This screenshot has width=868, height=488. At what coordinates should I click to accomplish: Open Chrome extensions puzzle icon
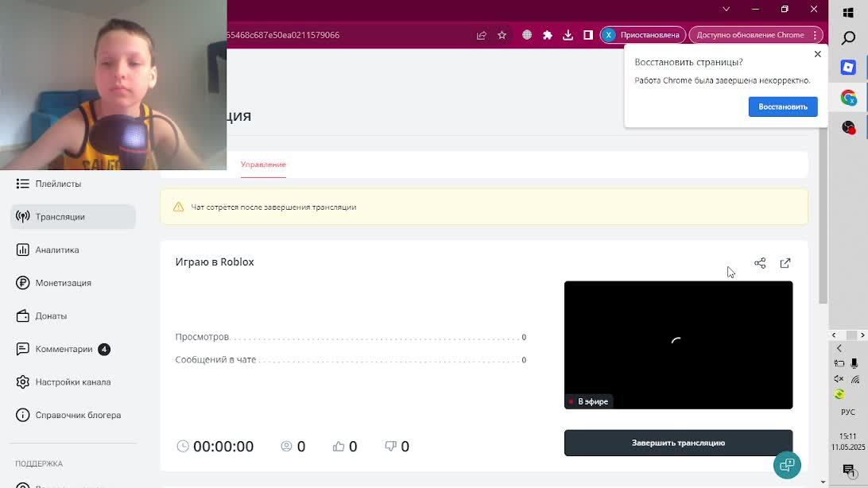click(x=548, y=35)
